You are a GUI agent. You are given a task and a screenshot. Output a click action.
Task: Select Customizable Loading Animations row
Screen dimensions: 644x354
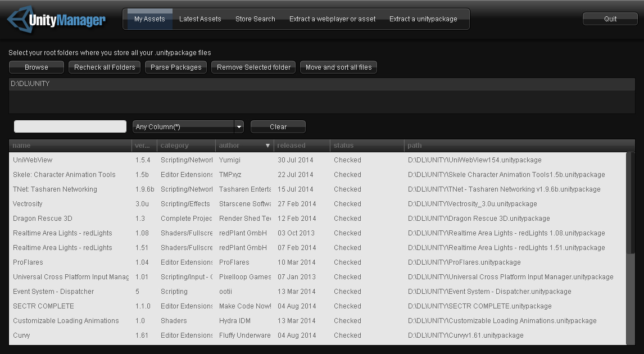[318, 321]
